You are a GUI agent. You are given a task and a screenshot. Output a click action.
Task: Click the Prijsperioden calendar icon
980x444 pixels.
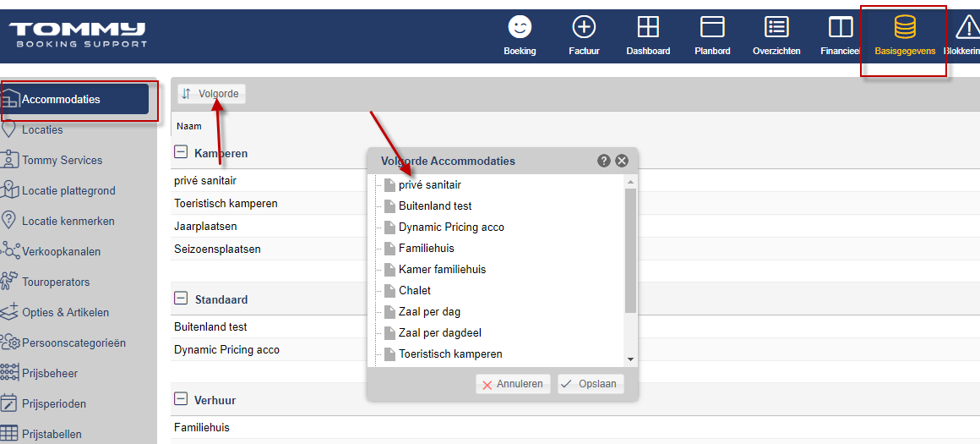click(x=9, y=404)
